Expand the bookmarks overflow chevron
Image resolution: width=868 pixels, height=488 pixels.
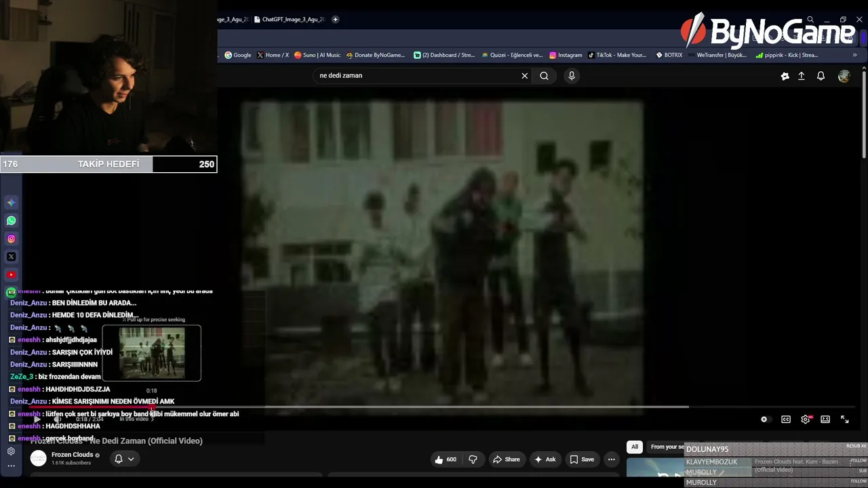point(854,56)
